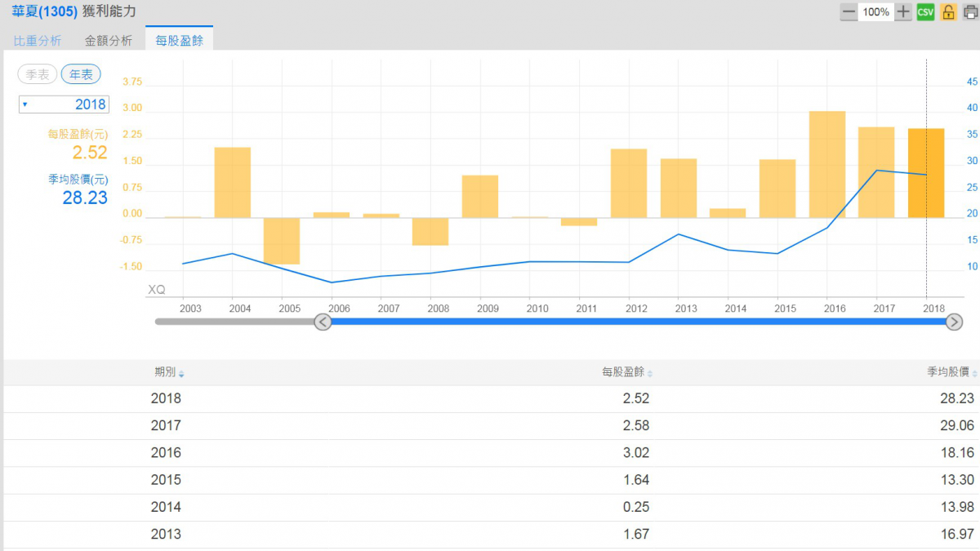Viewport: 980px width, 551px height.
Task: Click the 2016 EPS bar
Action: [x=827, y=165]
